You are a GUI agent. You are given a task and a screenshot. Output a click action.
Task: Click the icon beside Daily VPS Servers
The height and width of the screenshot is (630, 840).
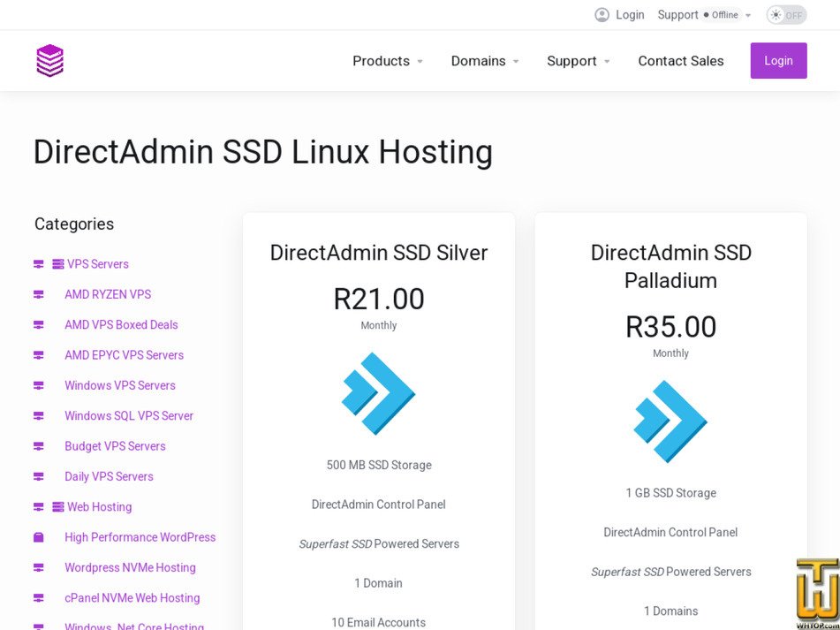click(39, 477)
